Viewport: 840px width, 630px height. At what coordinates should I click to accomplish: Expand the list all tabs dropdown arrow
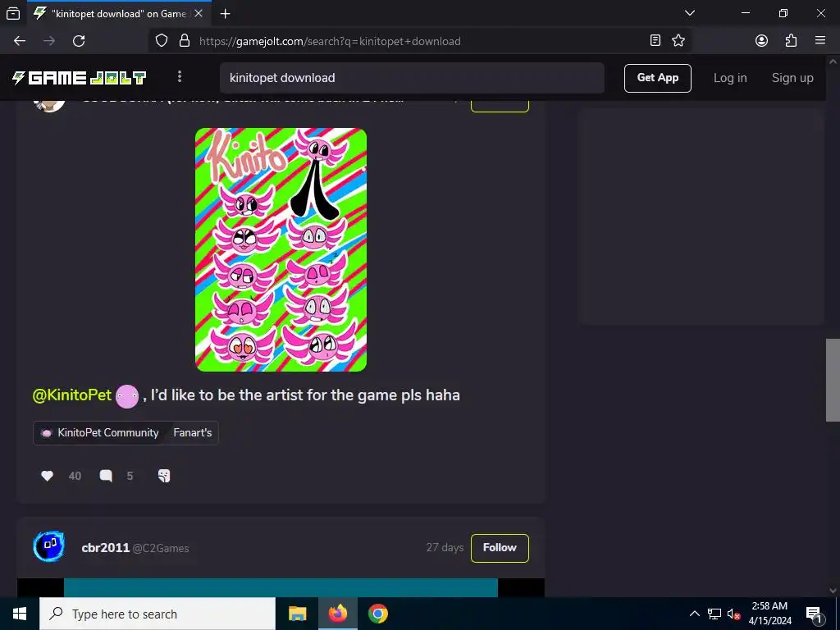(689, 13)
